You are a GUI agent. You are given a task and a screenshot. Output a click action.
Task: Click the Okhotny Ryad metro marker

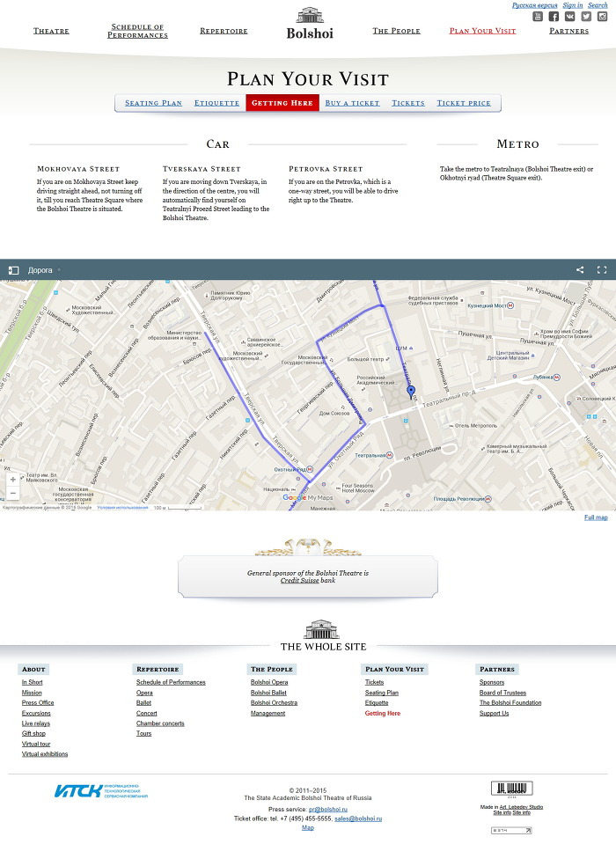click(310, 469)
